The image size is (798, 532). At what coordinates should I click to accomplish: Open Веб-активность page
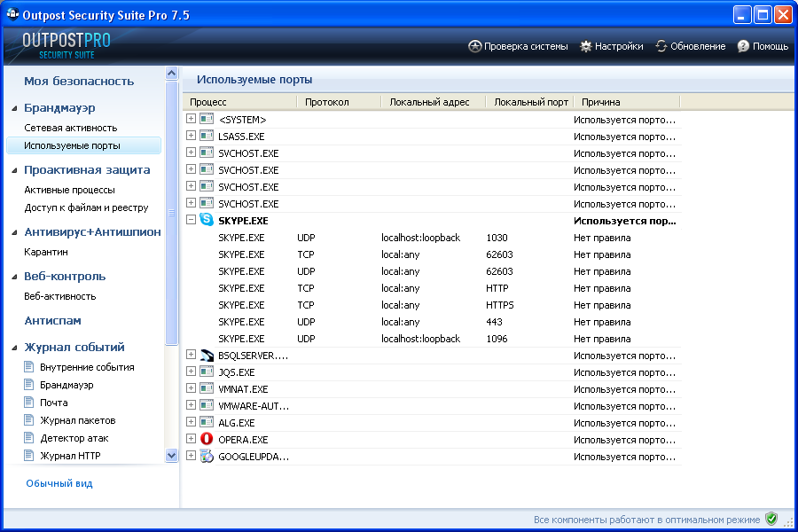coord(60,296)
